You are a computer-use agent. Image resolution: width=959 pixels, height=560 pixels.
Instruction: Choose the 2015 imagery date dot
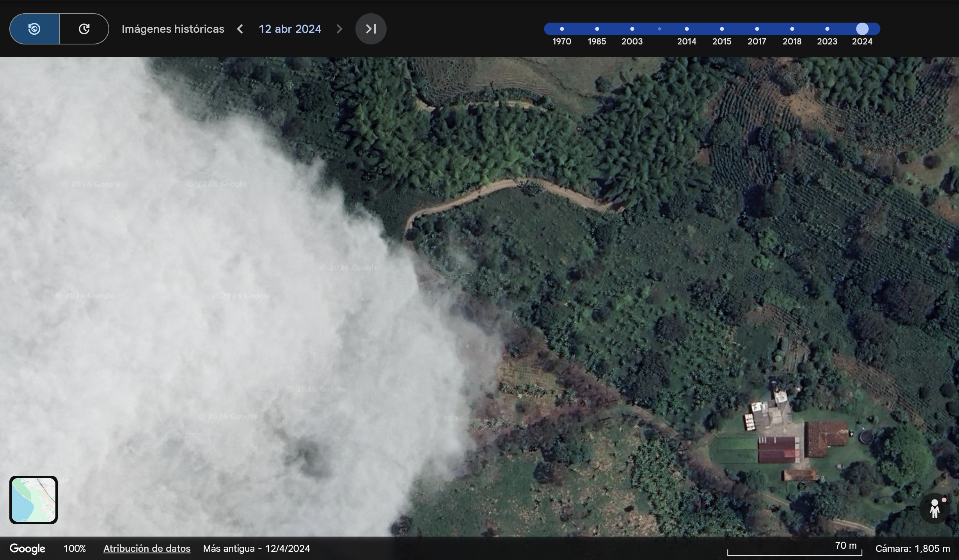click(x=722, y=29)
